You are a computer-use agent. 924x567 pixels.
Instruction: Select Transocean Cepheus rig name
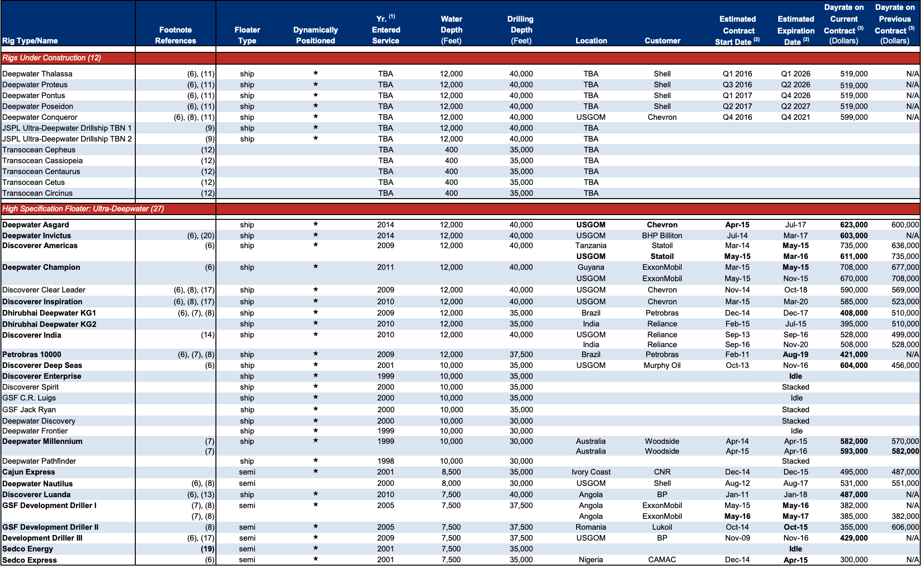39,150
